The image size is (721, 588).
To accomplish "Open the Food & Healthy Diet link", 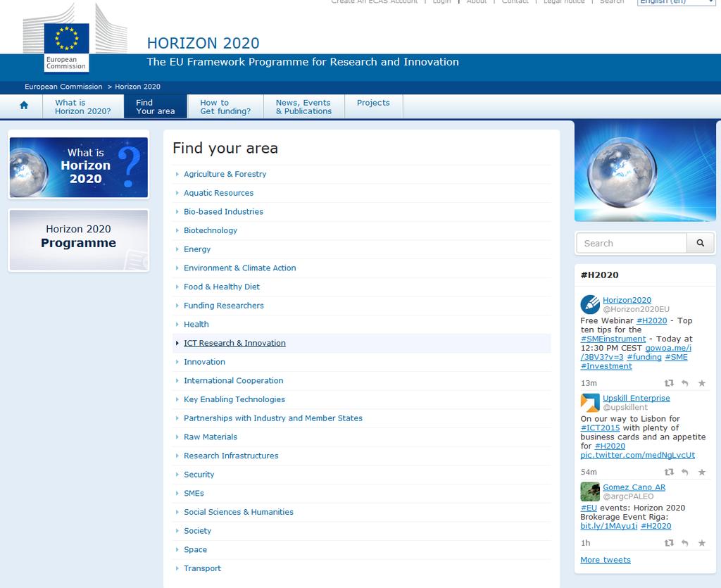I will [x=222, y=287].
